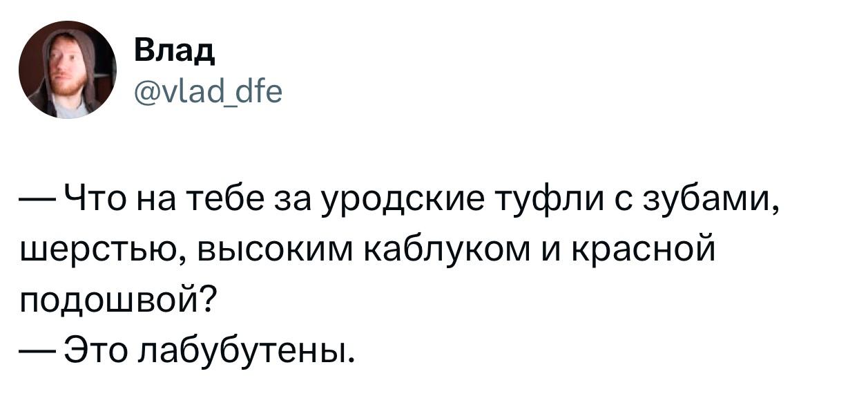Click the word туфли in the tweet

pos(543,201)
